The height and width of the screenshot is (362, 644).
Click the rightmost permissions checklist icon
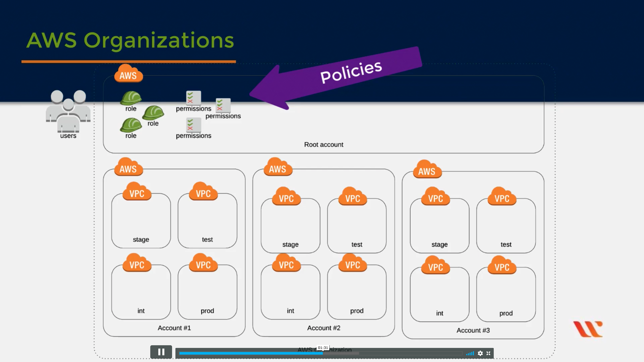(x=223, y=105)
